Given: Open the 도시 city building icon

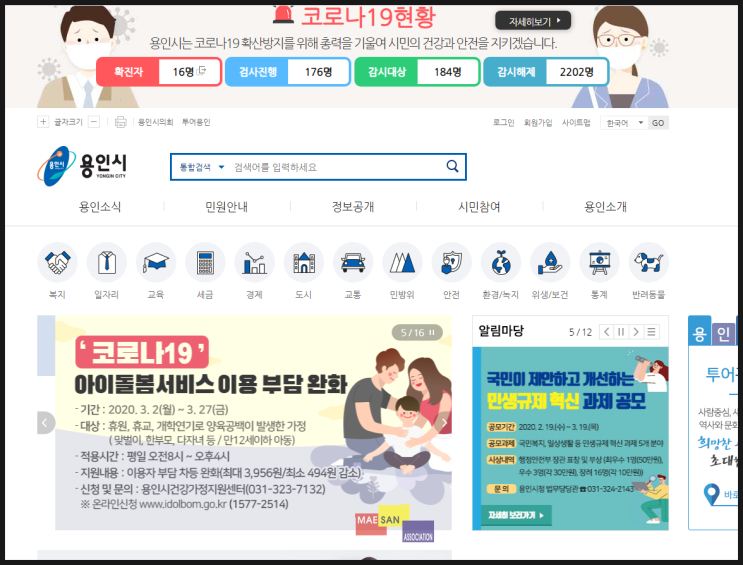Looking at the screenshot, I should 304,262.
